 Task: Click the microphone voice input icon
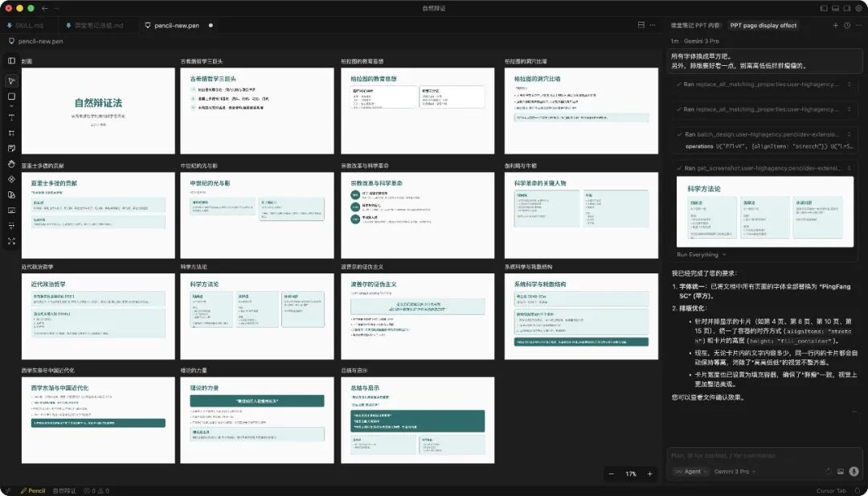point(854,471)
